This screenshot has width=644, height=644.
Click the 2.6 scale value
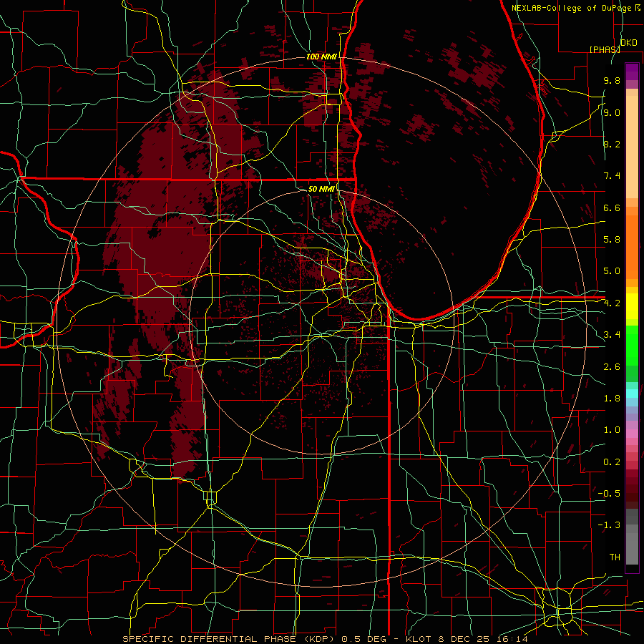click(x=612, y=367)
